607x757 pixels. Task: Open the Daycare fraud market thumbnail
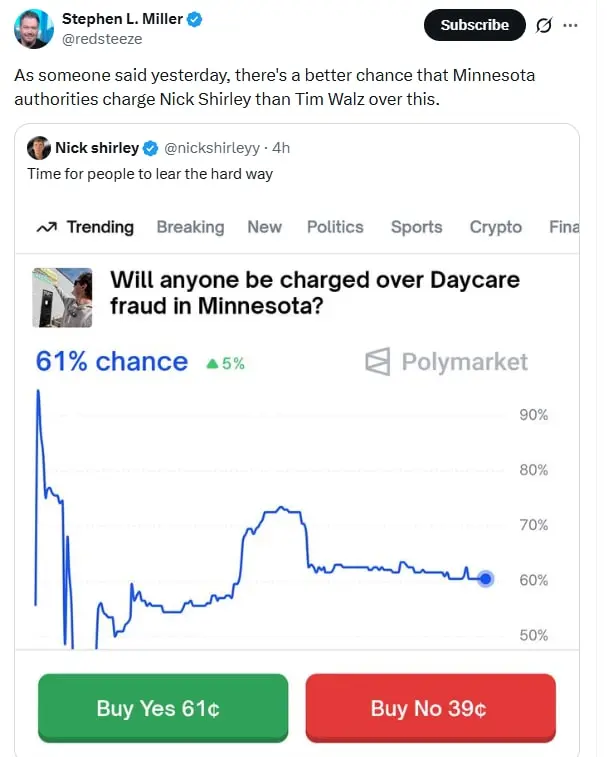point(62,297)
